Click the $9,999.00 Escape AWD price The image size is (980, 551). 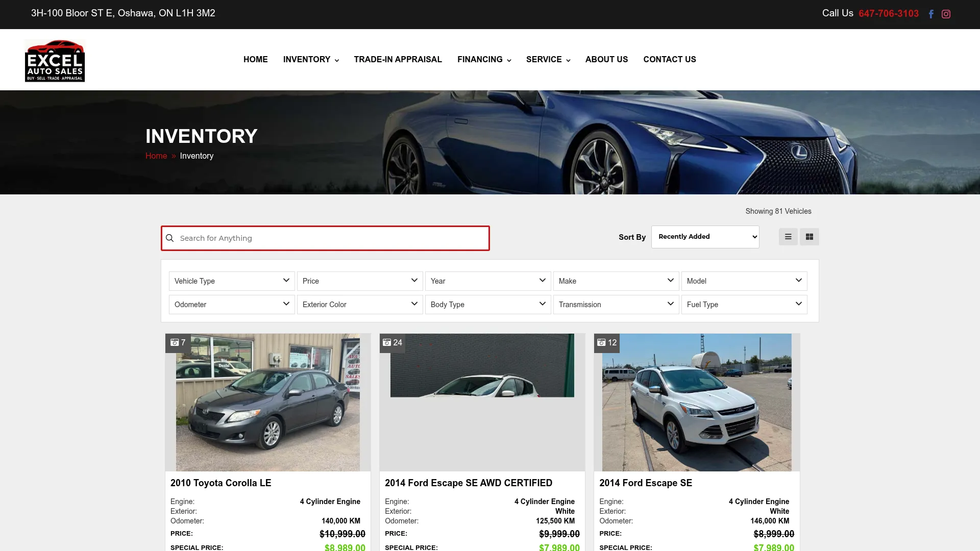coord(559,534)
